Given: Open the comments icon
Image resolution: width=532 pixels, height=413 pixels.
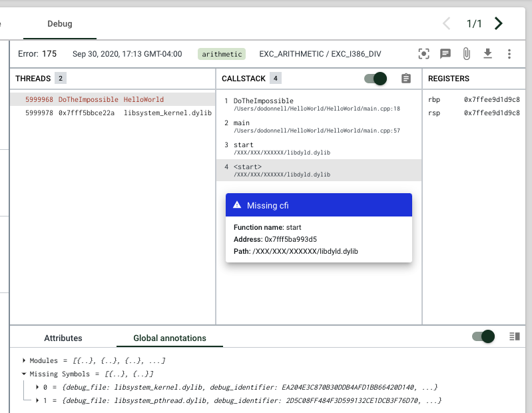Looking at the screenshot, I should (x=445, y=54).
